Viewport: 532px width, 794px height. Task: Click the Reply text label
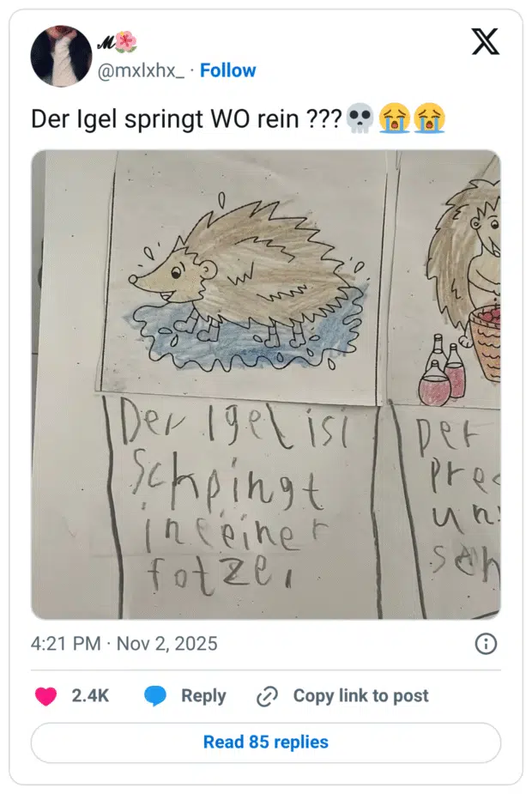coord(203,696)
